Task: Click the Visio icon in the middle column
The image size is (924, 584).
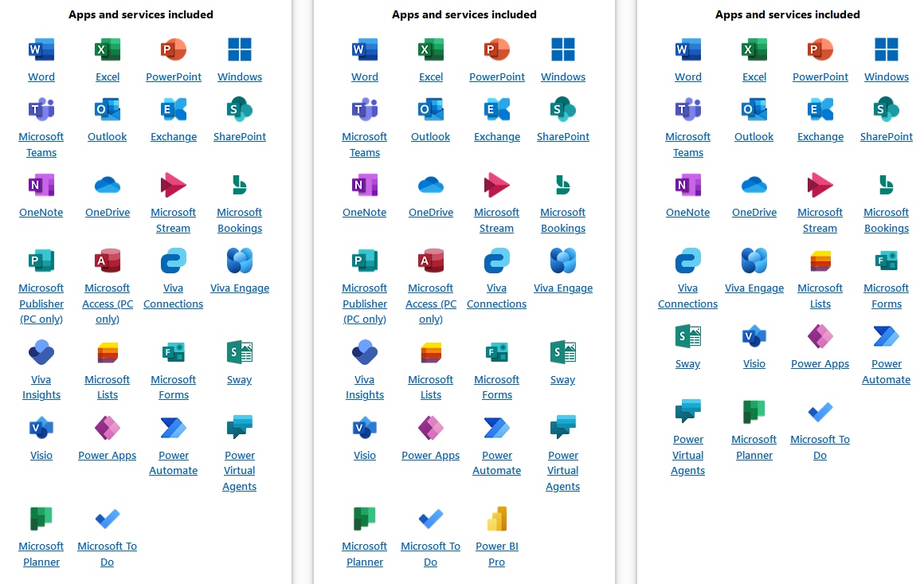Action: pos(365,429)
